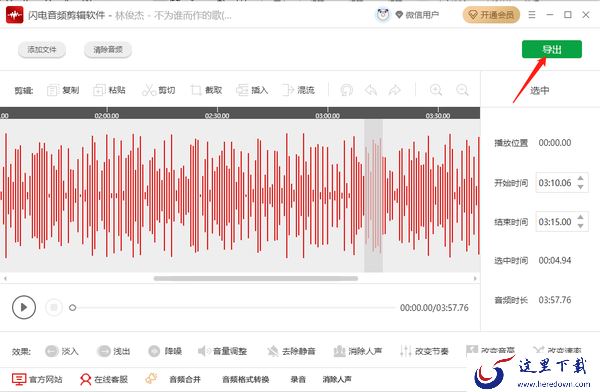Click the playback progress slider handle
The image size is (600, 392).
(x=72, y=307)
